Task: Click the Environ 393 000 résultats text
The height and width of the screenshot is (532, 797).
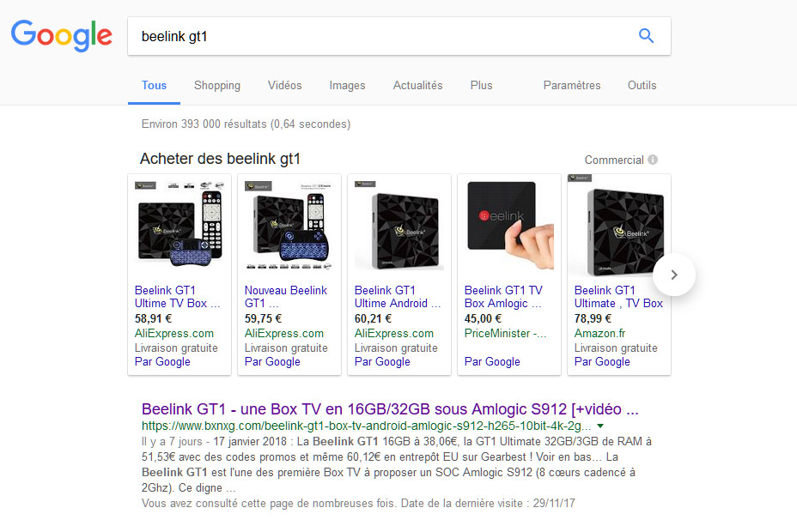Action: (x=246, y=124)
